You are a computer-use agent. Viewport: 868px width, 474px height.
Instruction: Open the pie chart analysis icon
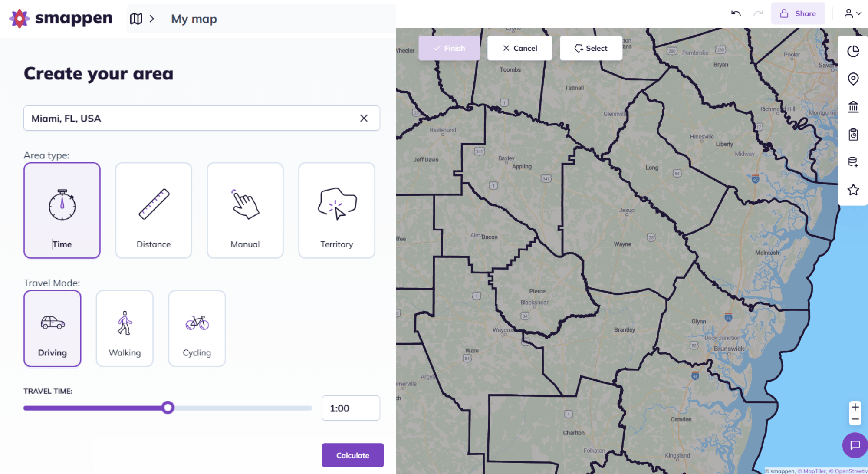coord(853,51)
